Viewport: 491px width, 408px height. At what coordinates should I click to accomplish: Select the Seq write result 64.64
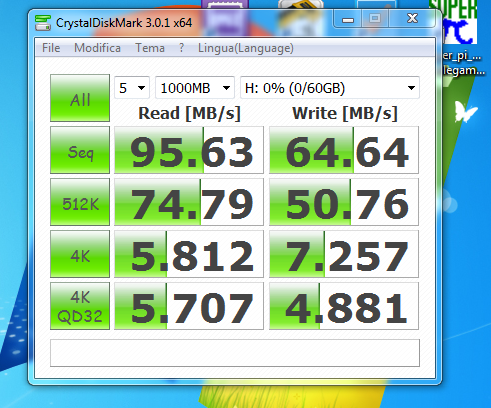point(344,150)
